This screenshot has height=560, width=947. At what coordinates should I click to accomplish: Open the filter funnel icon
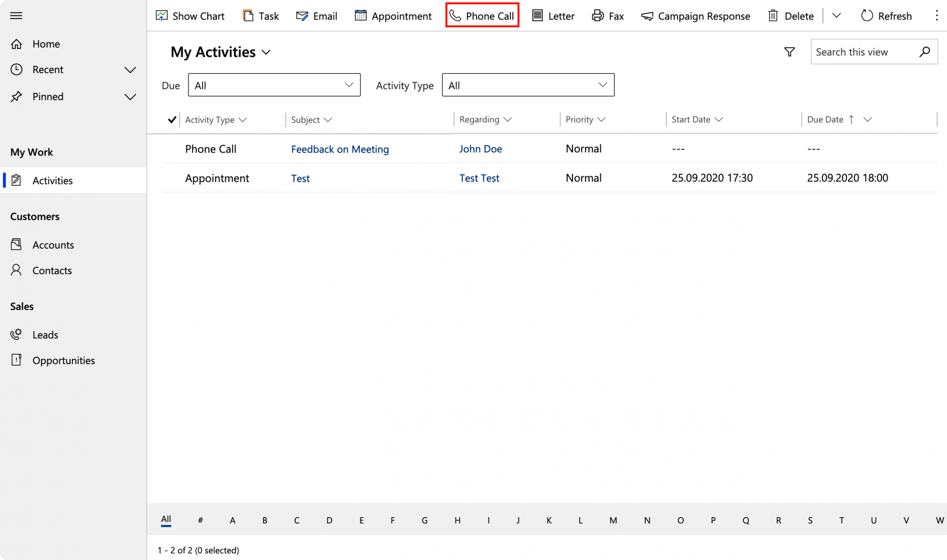(x=789, y=52)
